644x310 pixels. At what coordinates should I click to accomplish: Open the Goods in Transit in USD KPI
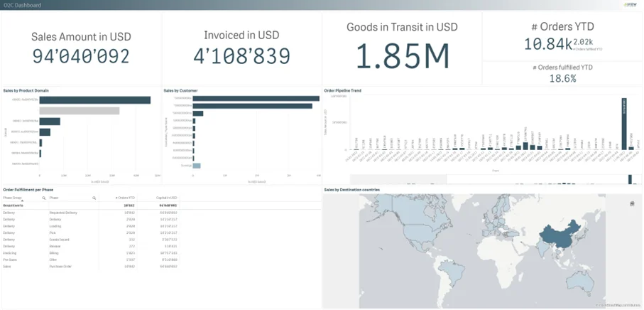click(x=402, y=48)
